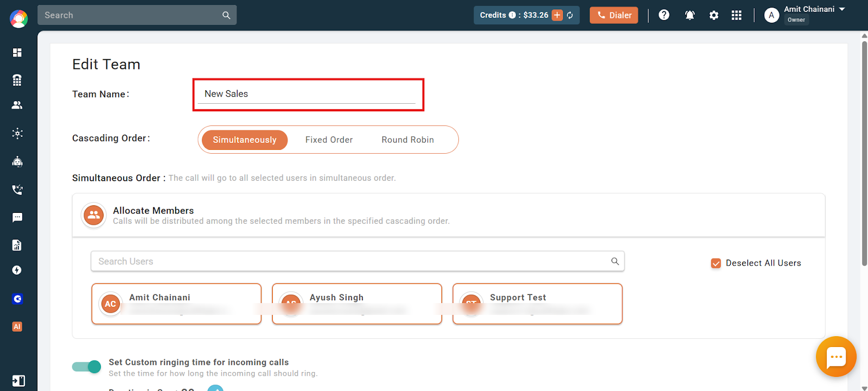Image resolution: width=868 pixels, height=391 pixels.
Task: Open the bot sidebar icon
Action: click(x=17, y=161)
